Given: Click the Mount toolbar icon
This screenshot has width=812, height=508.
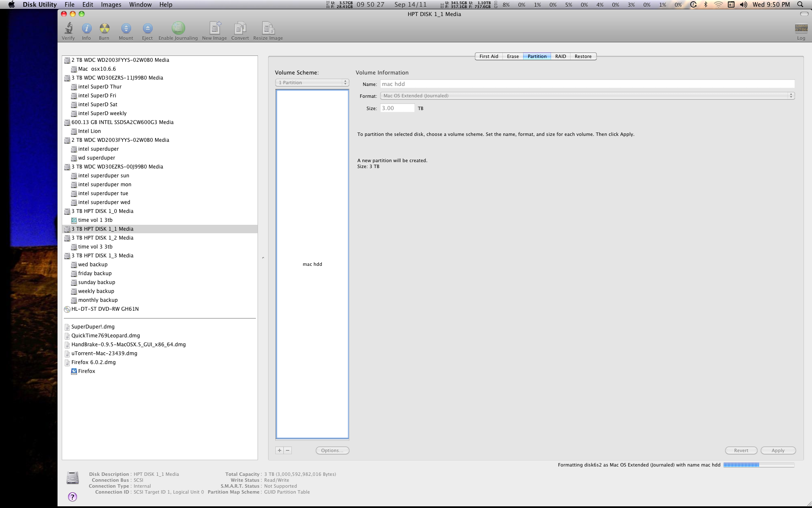Looking at the screenshot, I should tap(126, 29).
